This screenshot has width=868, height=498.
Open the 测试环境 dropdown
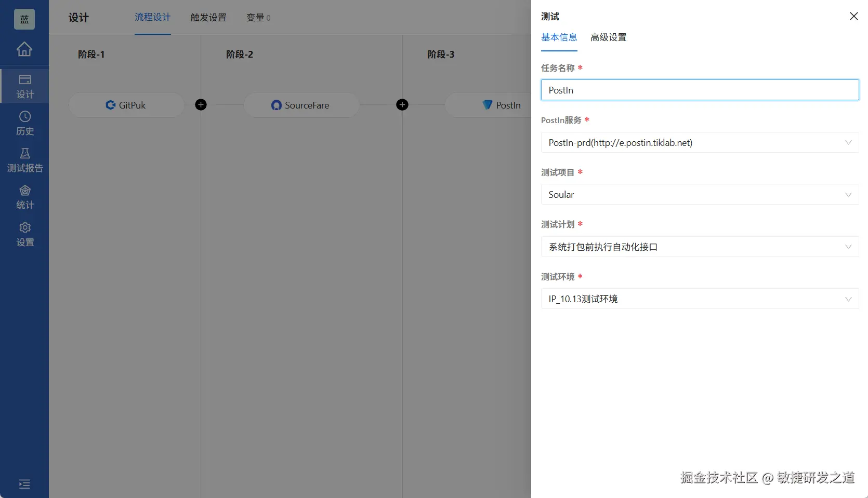700,299
